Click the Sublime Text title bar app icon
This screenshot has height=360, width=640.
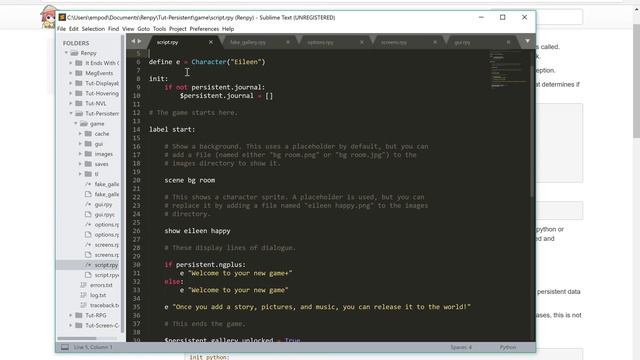click(x=62, y=17)
